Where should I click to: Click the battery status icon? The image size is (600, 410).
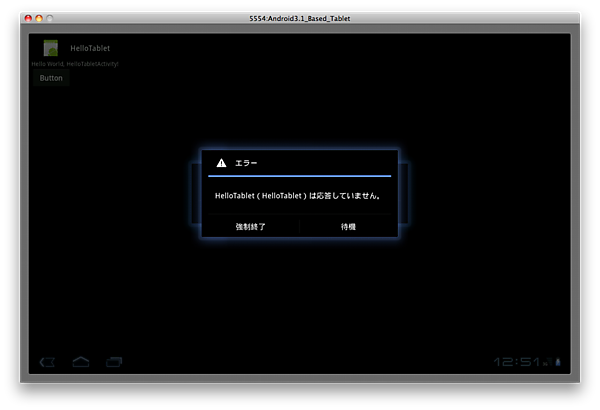[558, 362]
